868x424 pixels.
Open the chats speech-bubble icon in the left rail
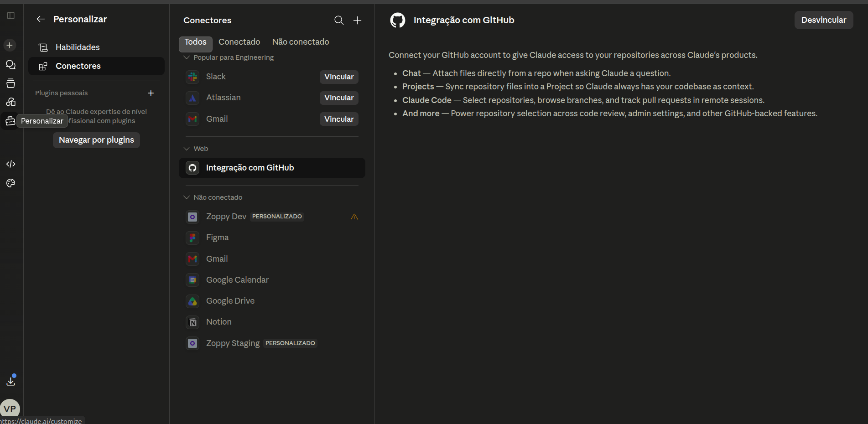[x=10, y=65]
